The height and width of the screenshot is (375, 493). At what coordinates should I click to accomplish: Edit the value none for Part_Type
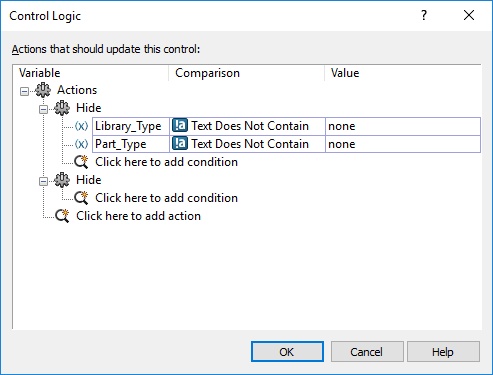pyautogui.click(x=403, y=144)
